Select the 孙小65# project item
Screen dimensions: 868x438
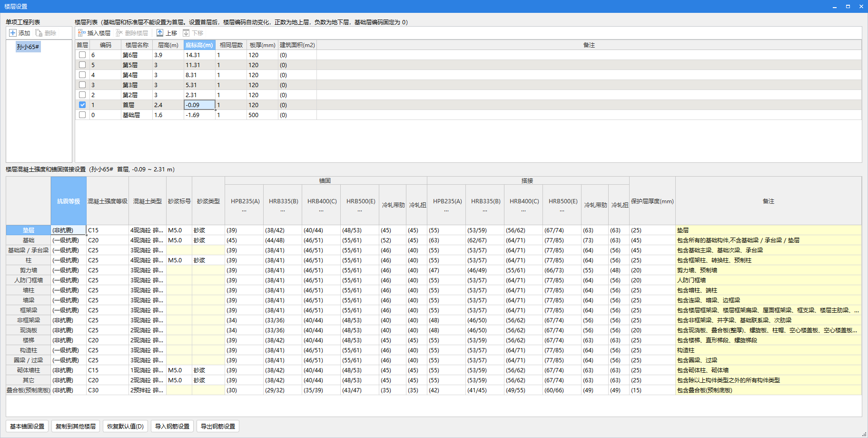click(28, 47)
